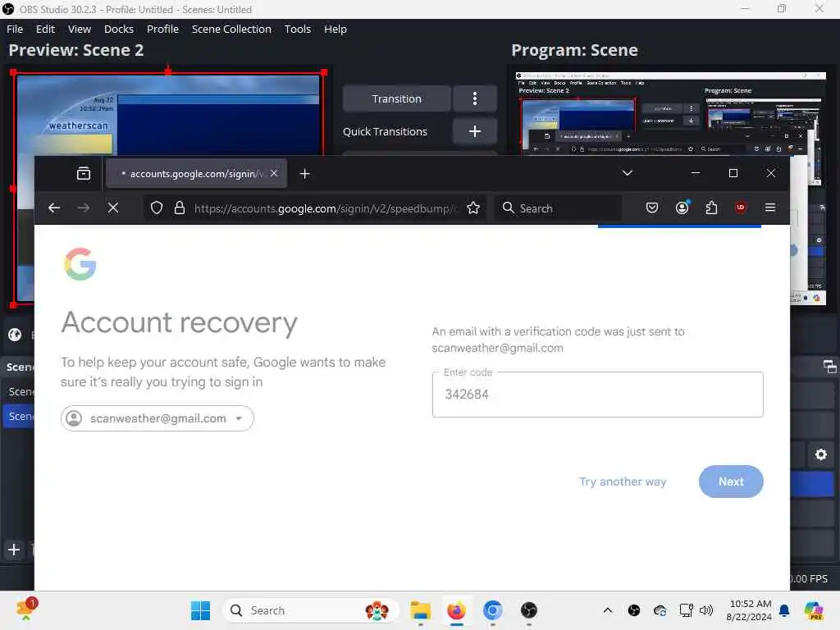Show hidden system tray icons
The width and height of the screenshot is (840, 630).
tap(608, 610)
